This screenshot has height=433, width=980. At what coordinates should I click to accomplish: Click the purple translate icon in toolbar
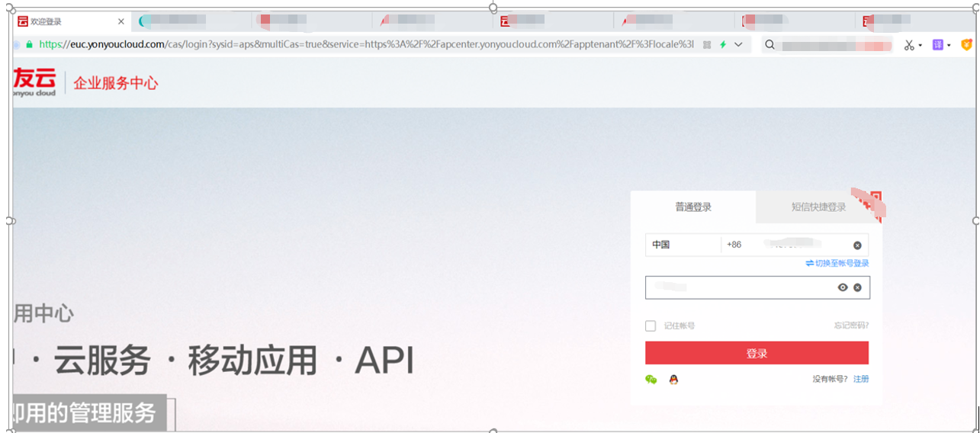click(x=938, y=45)
